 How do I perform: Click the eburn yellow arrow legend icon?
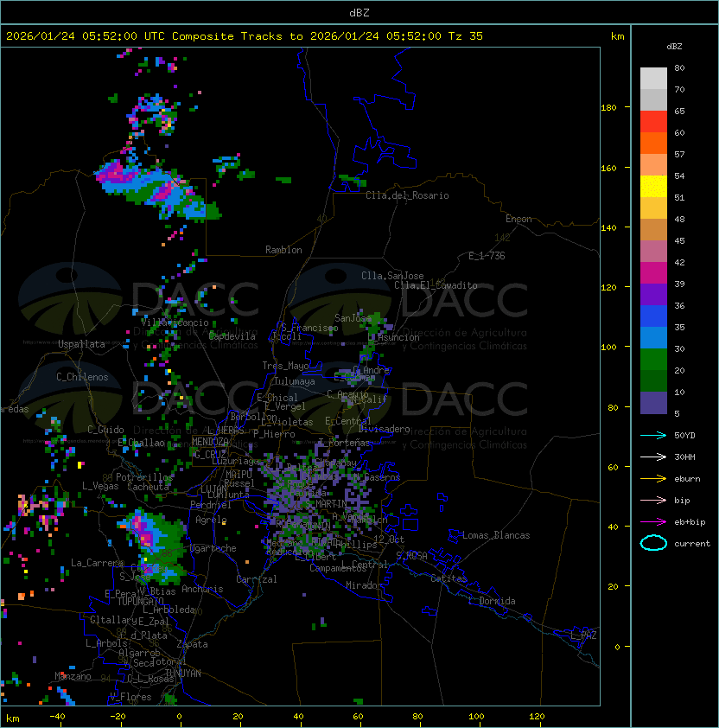[653, 479]
